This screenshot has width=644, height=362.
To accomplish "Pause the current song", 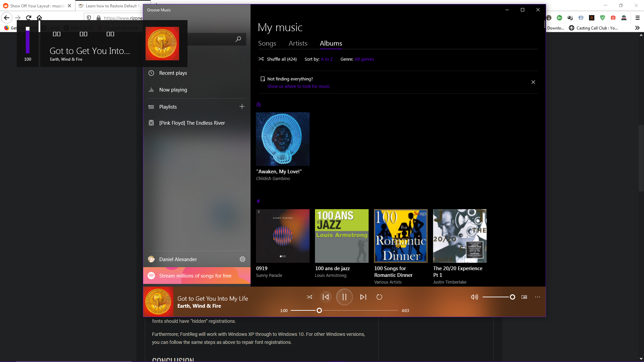I will (x=344, y=297).
